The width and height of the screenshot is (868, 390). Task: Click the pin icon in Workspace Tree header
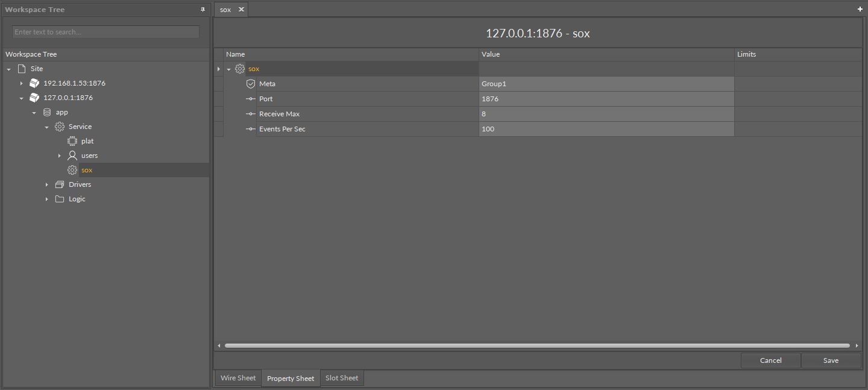203,10
